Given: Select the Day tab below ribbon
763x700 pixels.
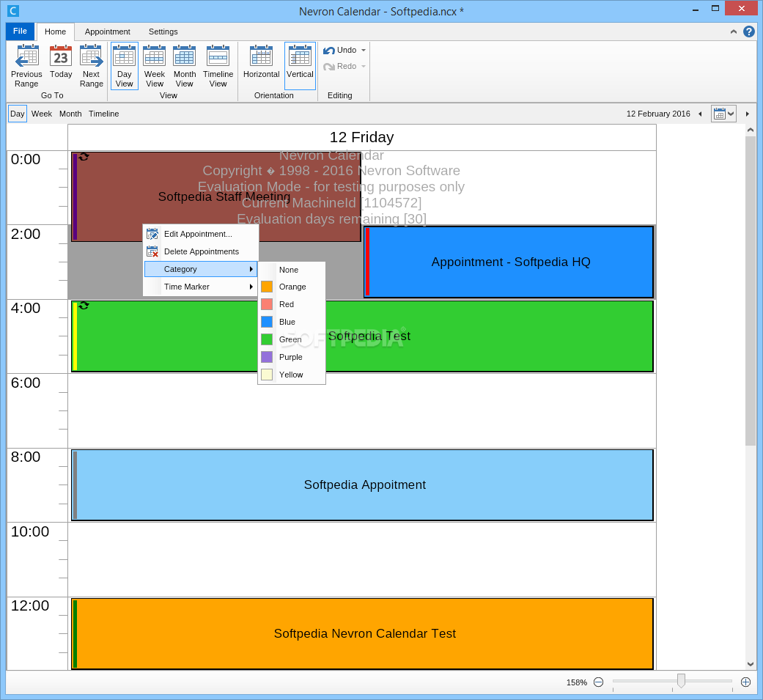Looking at the screenshot, I should click(x=18, y=114).
